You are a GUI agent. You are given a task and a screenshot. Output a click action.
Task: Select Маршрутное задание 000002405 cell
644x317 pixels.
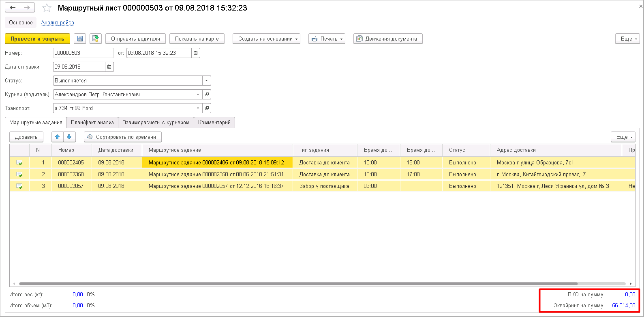tap(217, 162)
